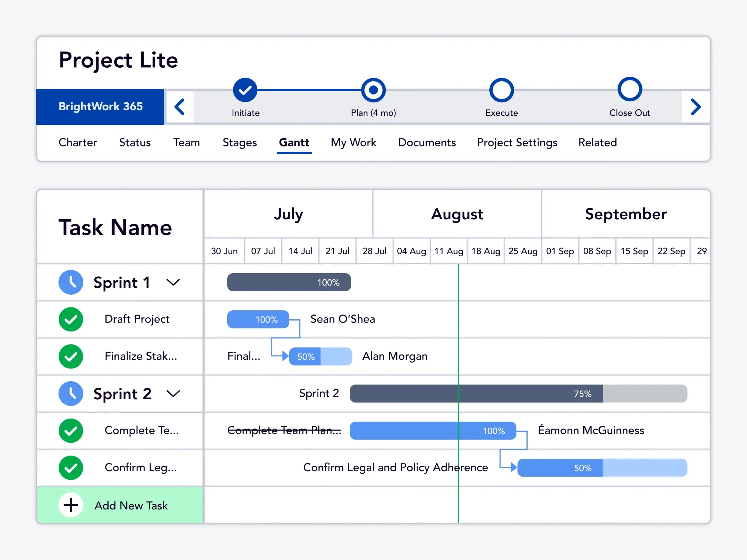Click the plus icon beside Add New Task

[x=71, y=505]
